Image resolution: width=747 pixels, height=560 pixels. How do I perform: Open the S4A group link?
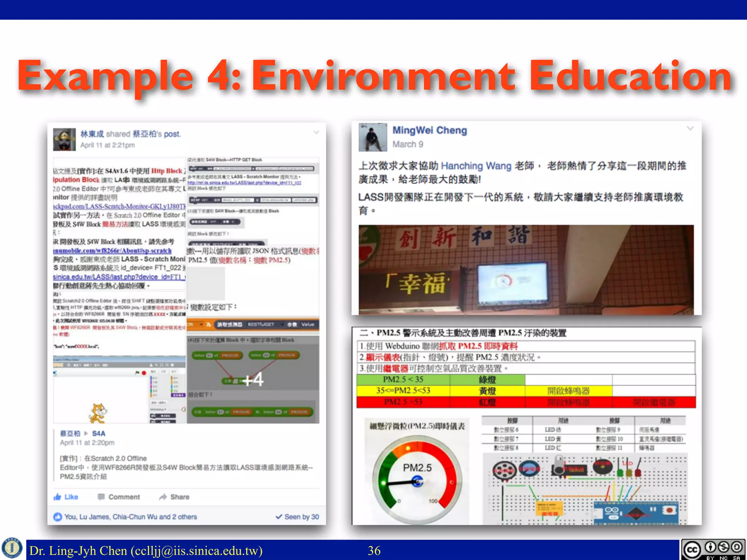[x=98, y=433]
